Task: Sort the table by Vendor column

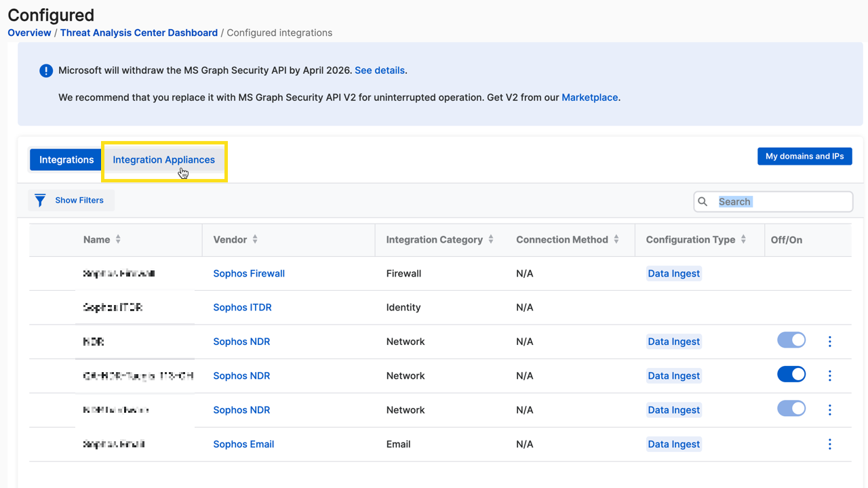Action: point(255,239)
